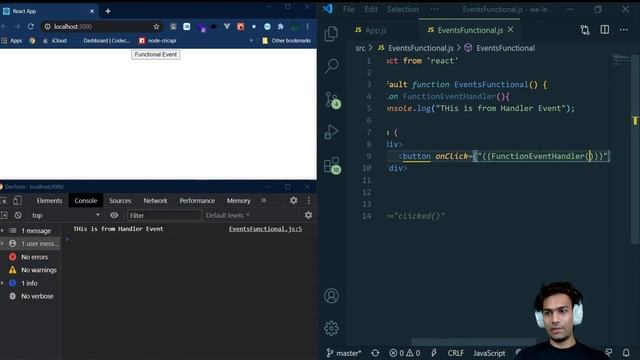Open the Run and Debug view
The height and width of the screenshot is (360, 640).
tap(331, 132)
